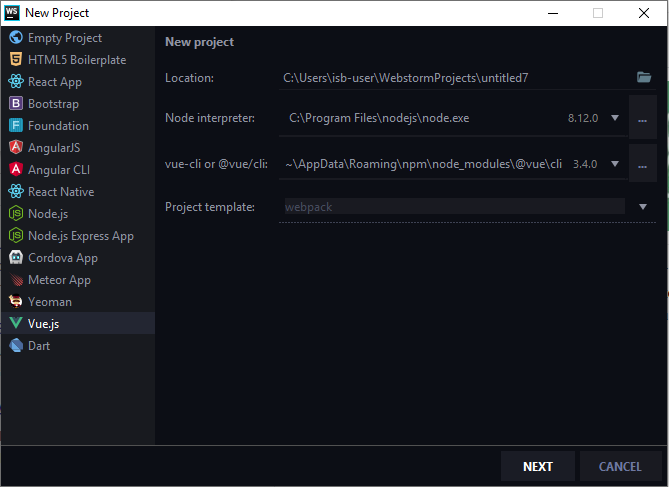The width and height of the screenshot is (669, 487).
Task: Pick Bootstrap project type
Action: (78, 103)
